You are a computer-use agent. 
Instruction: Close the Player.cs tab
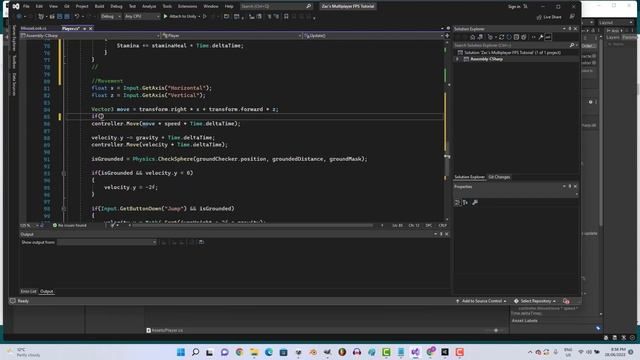coord(91,29)
